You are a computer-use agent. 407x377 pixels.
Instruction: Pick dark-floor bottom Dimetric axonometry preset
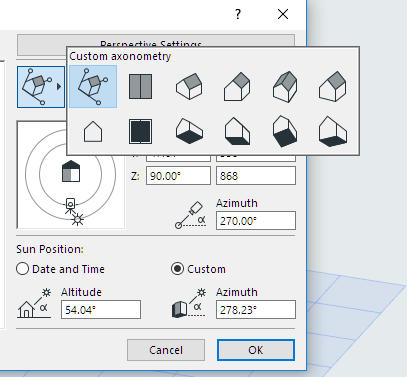(x=333, y=131)
